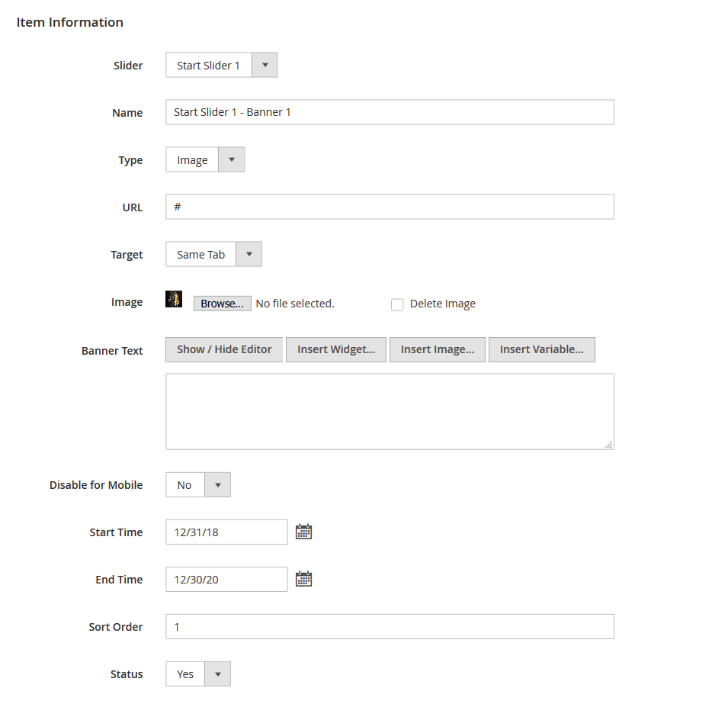The height and width of the screenshot is (704, 728).
Task: Click the Browse... file button
Action: [x=222, y=304]
